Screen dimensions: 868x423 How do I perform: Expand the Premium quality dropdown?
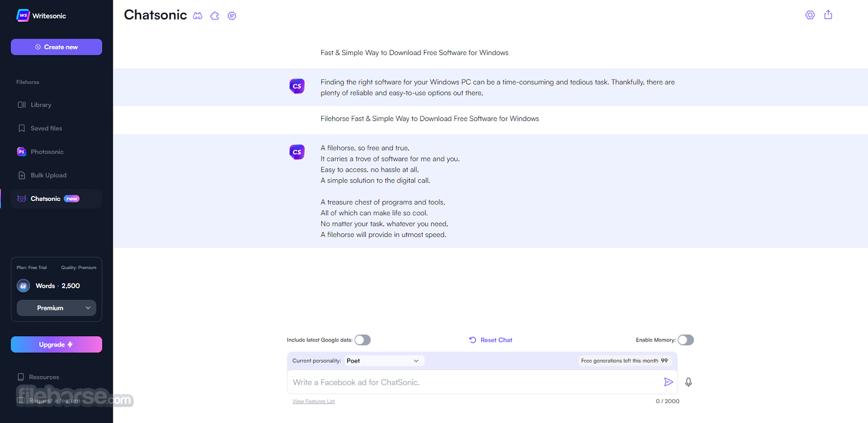[56, 308]
